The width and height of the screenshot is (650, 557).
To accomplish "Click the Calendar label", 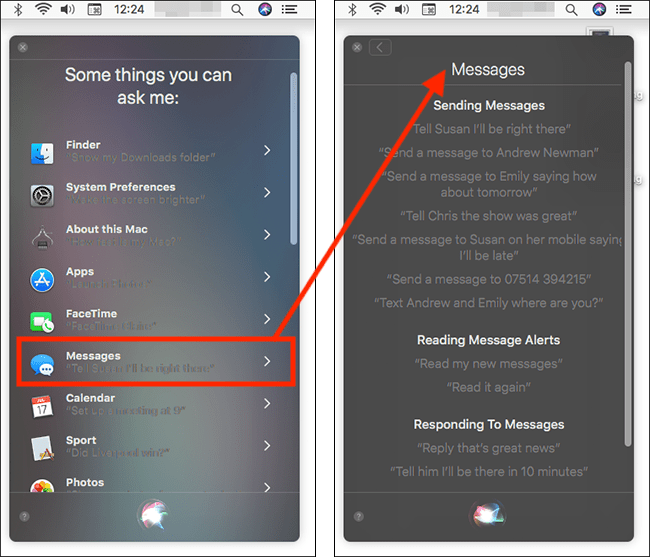I will [90, 398].
